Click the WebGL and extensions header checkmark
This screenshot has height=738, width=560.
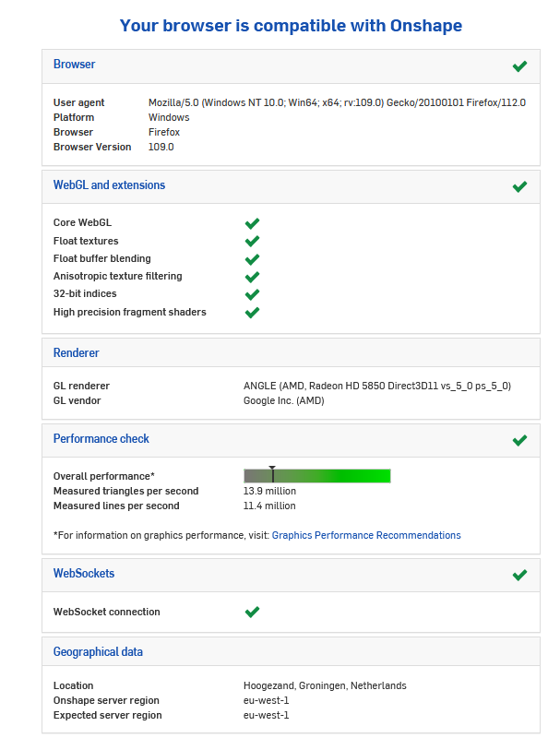519,187
